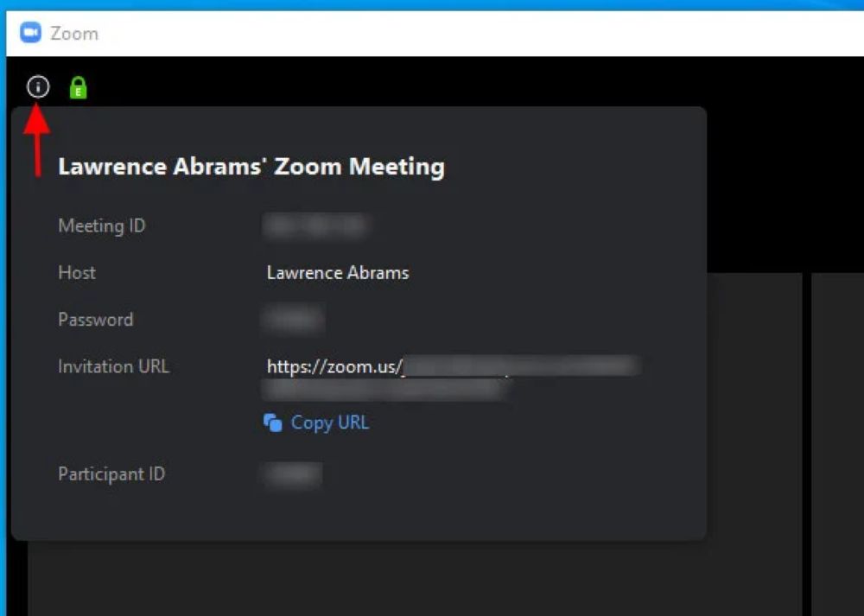Click the meeting information icon

click(x=38, y=86)
